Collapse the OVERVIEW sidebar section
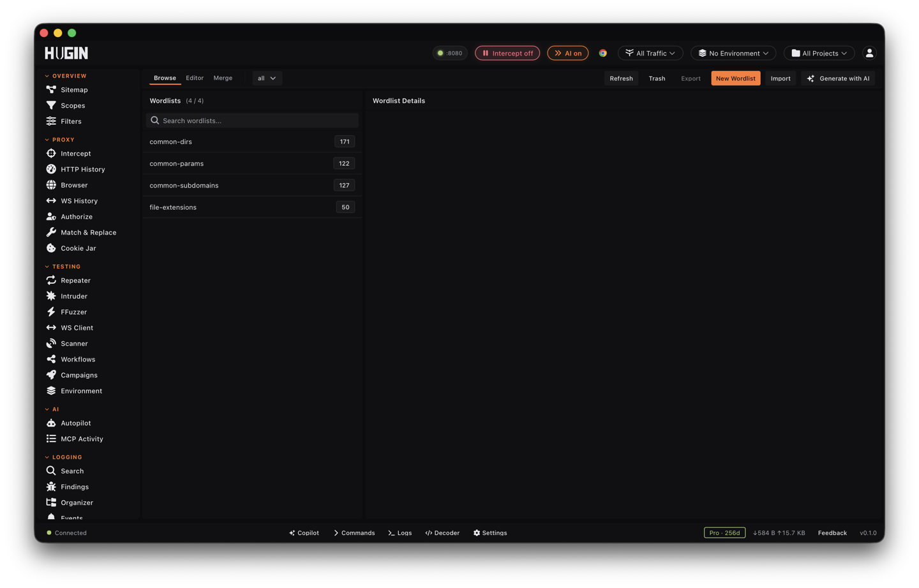The width and height of the screenshot is (919, 588). tap(66, 76)
